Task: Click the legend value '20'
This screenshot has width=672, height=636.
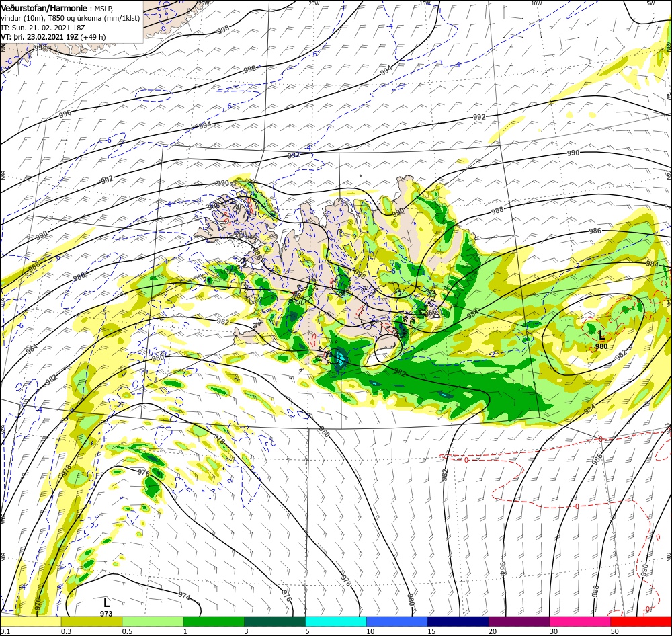Action: pyautogui.click(x=493, y=631)
